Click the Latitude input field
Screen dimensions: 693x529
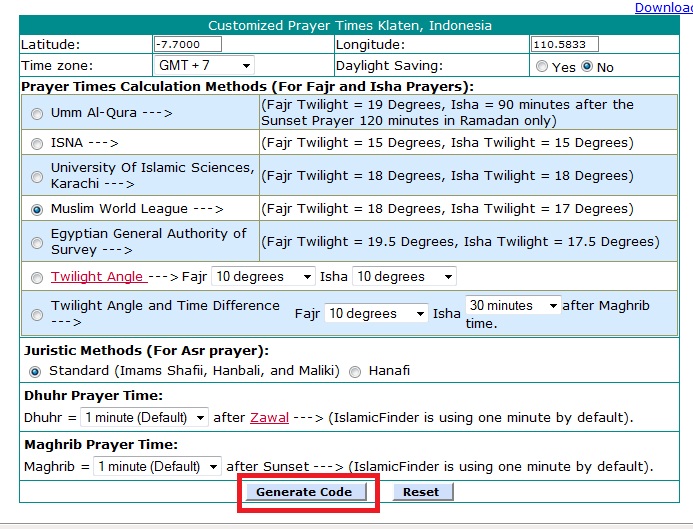coord(188,45)
